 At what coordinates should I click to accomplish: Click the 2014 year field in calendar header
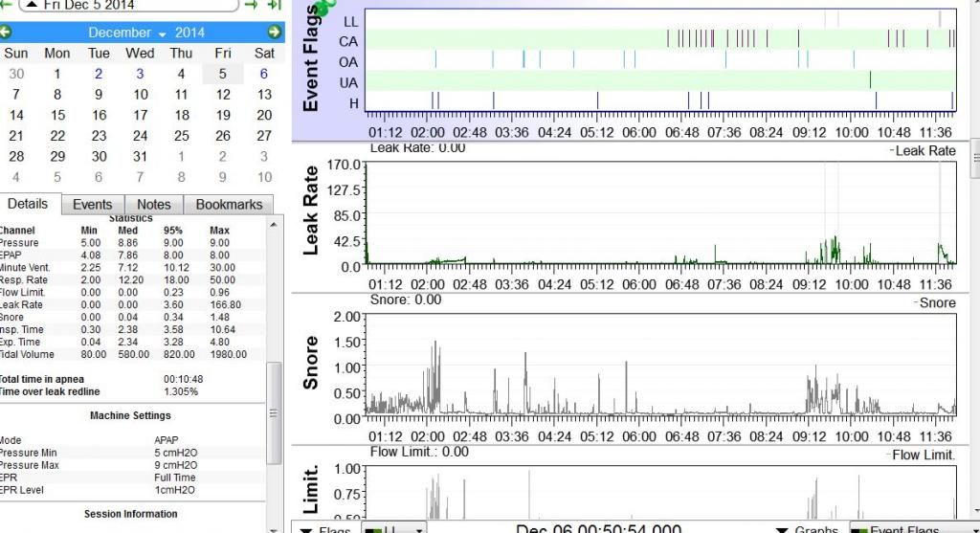pos(189,33)
